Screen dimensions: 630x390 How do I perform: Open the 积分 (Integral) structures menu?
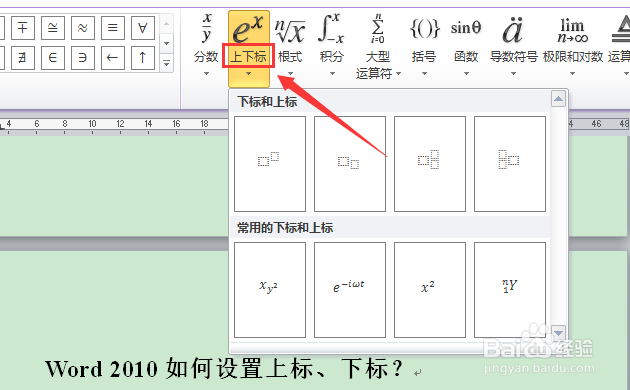point(332,44)
